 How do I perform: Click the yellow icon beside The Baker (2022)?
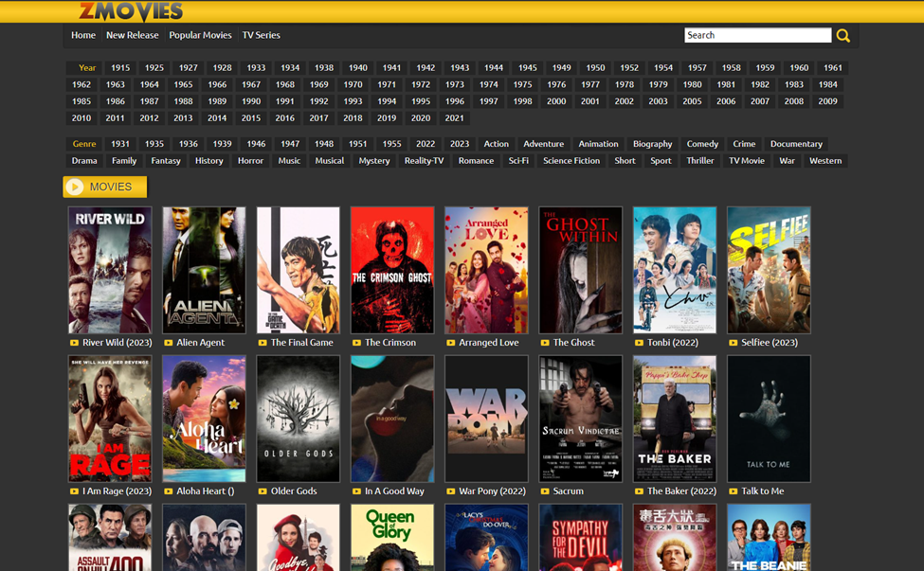click(x=640, y=491)
